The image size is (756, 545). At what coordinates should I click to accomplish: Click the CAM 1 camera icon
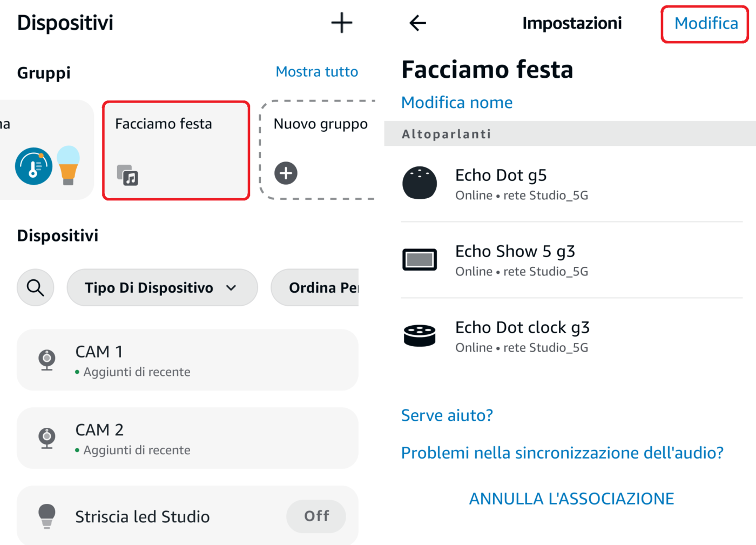pyautogui.click(x=47, y=360)
